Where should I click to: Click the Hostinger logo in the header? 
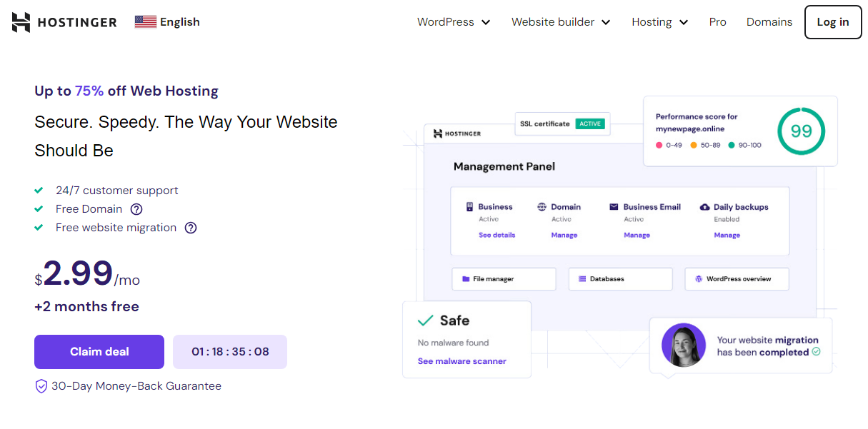[x=64, y=22]
